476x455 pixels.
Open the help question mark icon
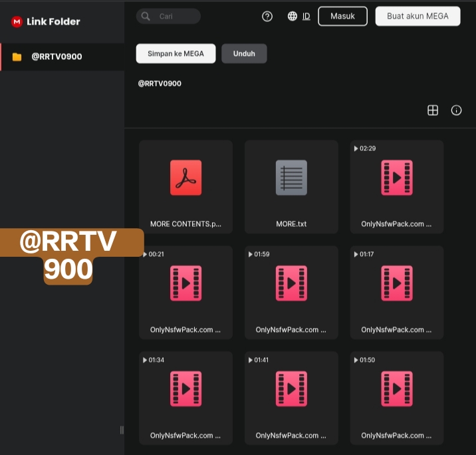[x=267, y=17]
